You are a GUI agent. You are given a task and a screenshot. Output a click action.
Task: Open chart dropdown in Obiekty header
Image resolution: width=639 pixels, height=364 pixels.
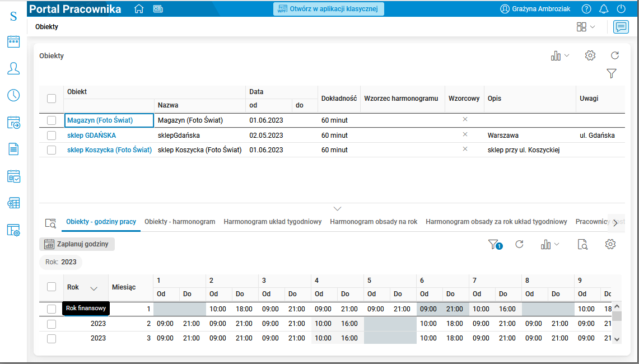560,56
